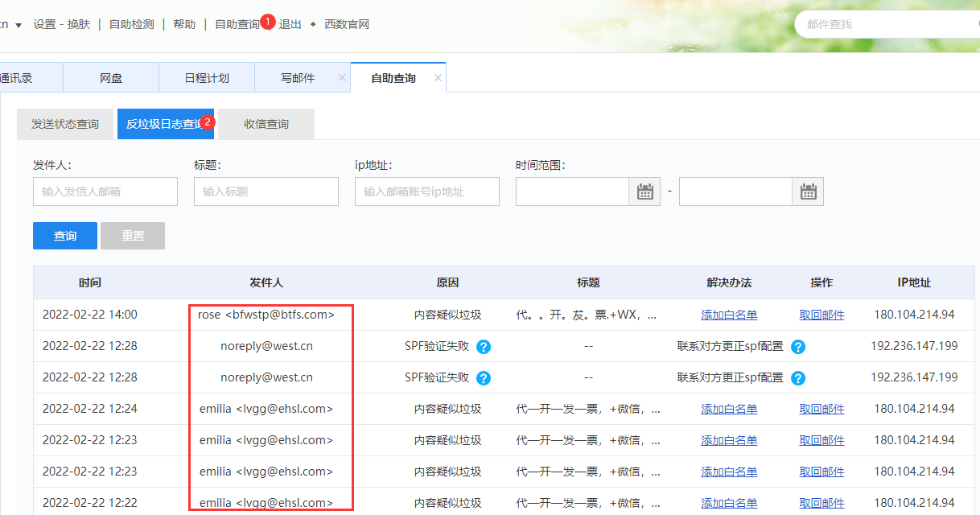Focus the 发件人 email input field
This screenshot has height=515, width=980.
point(105,192)
